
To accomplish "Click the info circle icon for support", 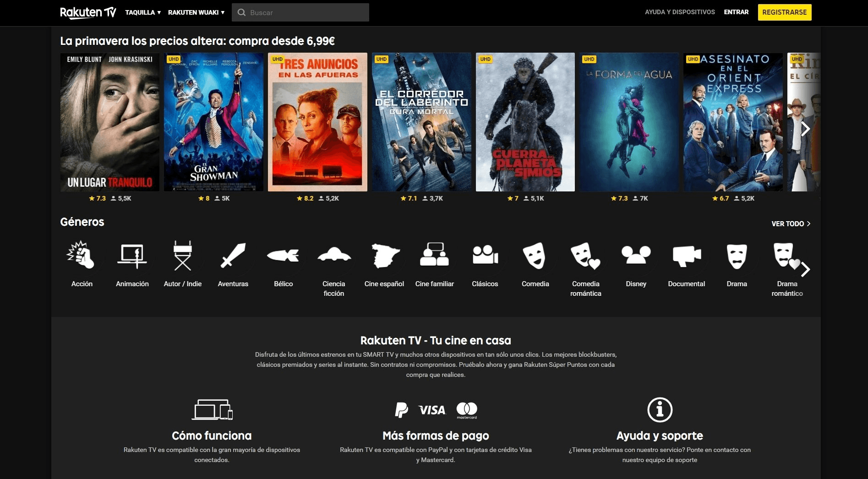I will point(660,409).
